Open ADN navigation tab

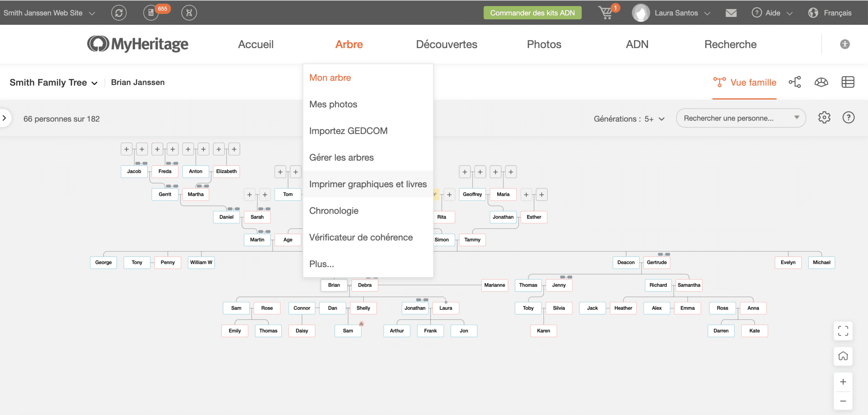pos(637,44)
